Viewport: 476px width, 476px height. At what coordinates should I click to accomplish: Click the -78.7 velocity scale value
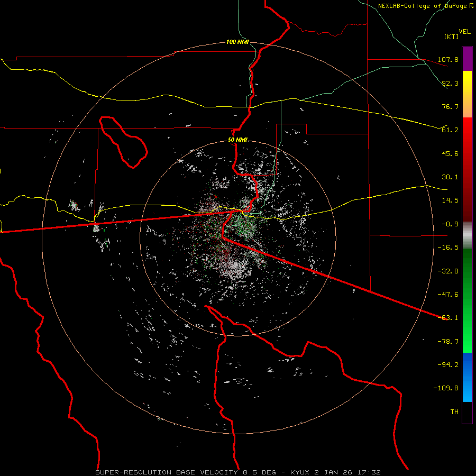pos(448,342)
